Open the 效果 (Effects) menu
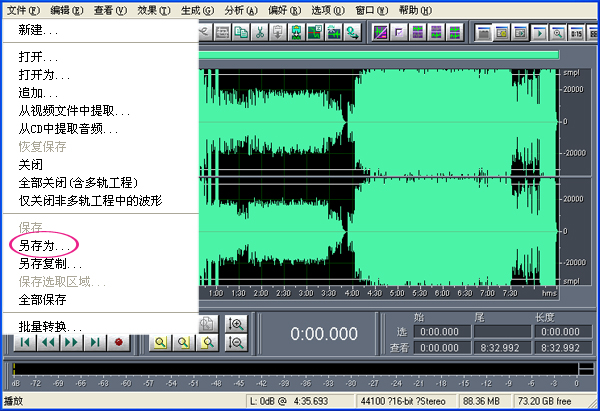Screen dimensions: 600x411 (154, 10)
